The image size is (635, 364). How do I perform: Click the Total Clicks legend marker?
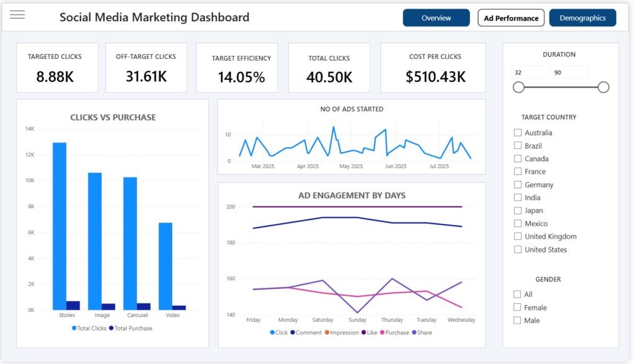click(74, 328)
